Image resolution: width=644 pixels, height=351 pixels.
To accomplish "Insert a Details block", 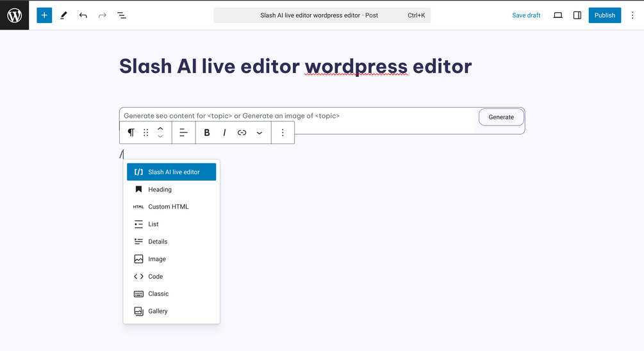I will click(171, 241).
